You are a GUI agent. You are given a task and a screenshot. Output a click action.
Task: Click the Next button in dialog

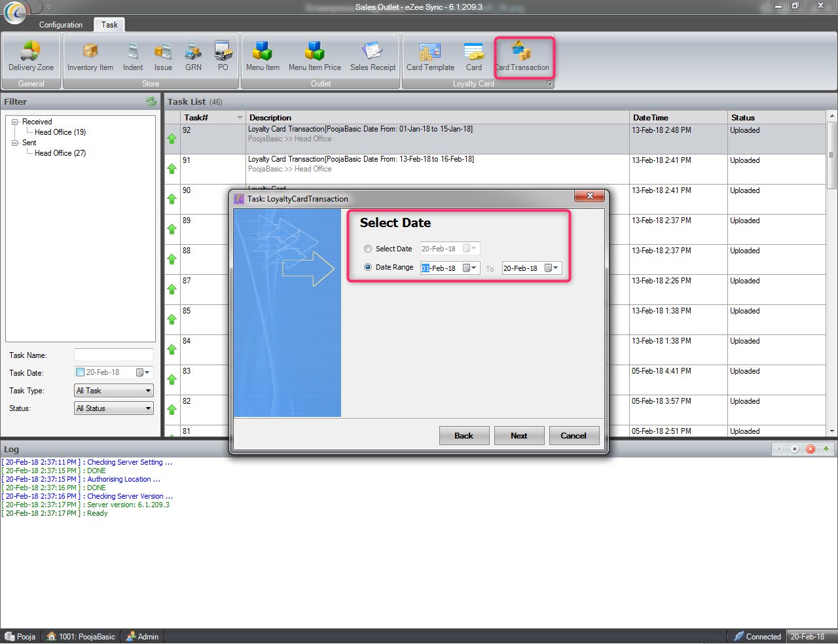coord(519,436)
